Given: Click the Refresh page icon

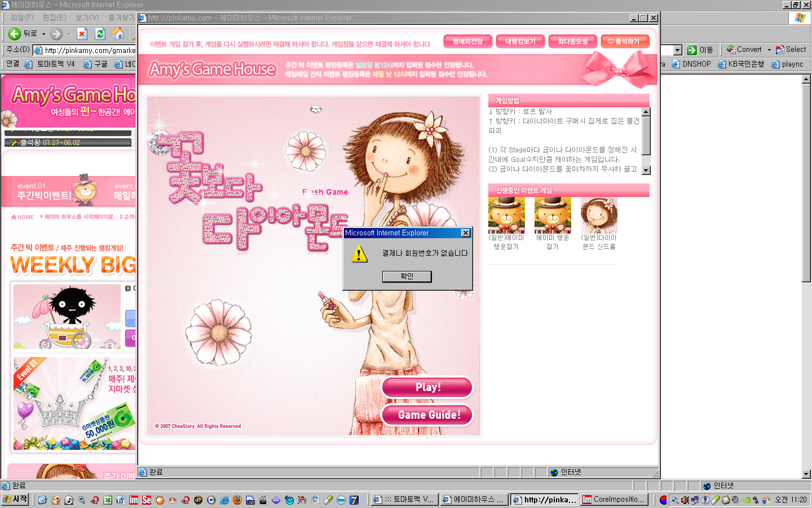Looking at the screenshot, I should point(100,34).
